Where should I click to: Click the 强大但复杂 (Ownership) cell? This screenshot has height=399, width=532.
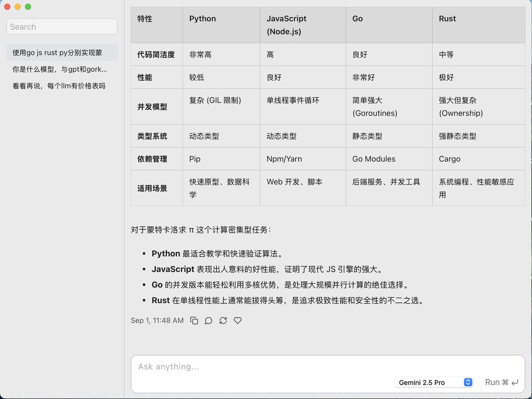coord(478,107)
